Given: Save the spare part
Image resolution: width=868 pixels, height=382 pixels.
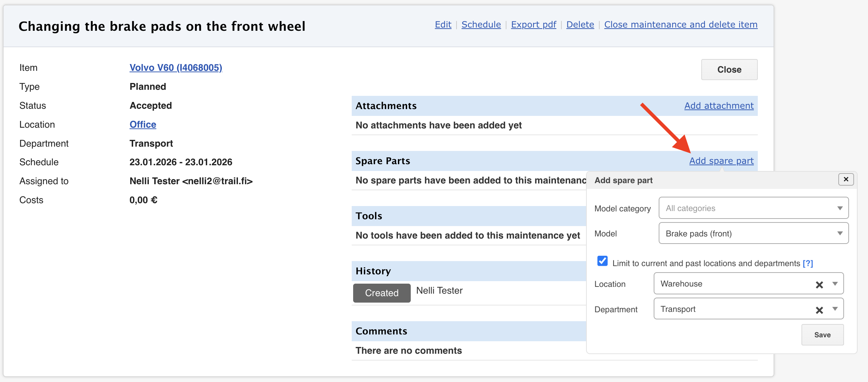Looking at the screenshot, I should pyautogui.click(x=822, y=335).
